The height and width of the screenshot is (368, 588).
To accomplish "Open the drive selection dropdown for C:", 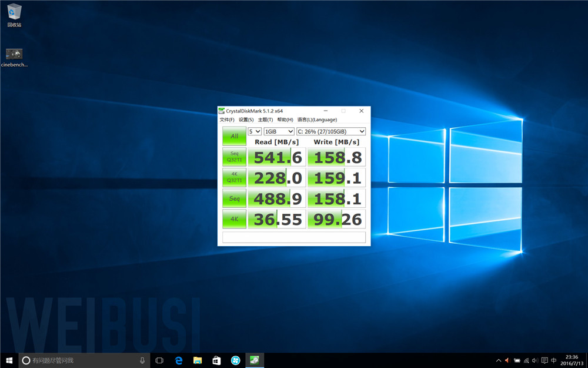I will [x=331, y=131].
